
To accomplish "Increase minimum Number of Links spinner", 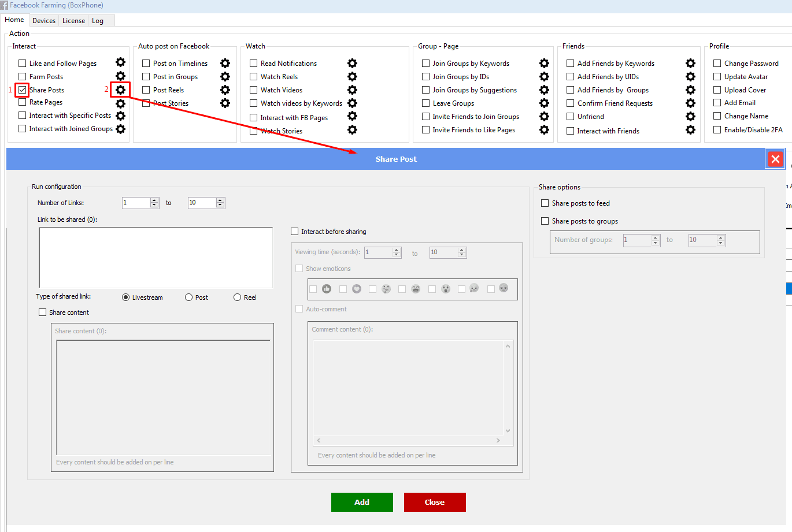I will pyautogui.click(x=154, y=200).
